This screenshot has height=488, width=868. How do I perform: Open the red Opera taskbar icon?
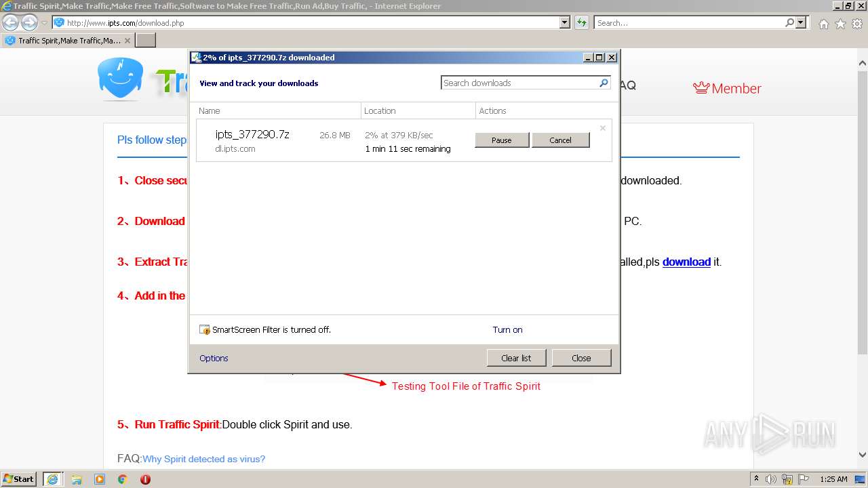(x=145, y=479)
